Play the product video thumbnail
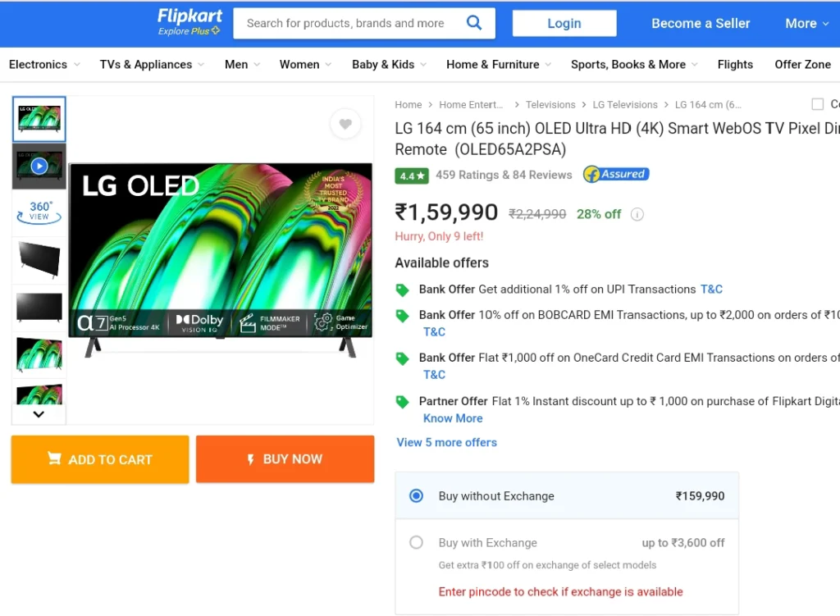Screen dimensions: 840x616 tap(39, 167)
